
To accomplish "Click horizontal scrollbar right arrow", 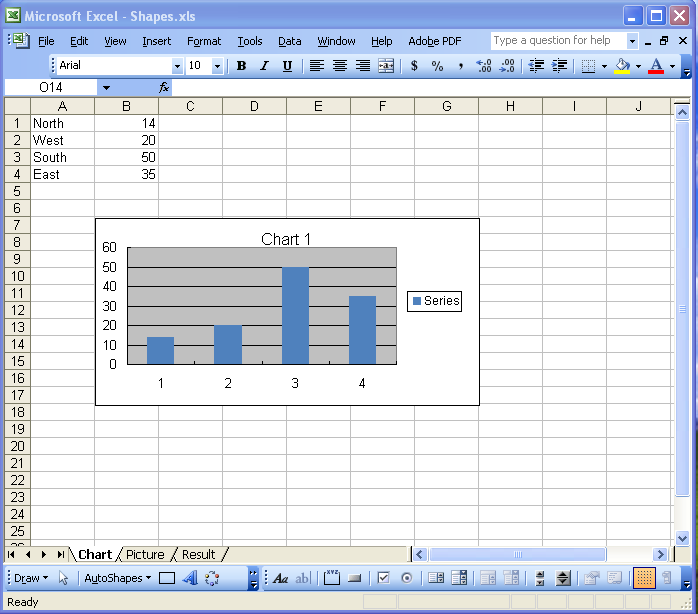I will (x=661, y=554).
